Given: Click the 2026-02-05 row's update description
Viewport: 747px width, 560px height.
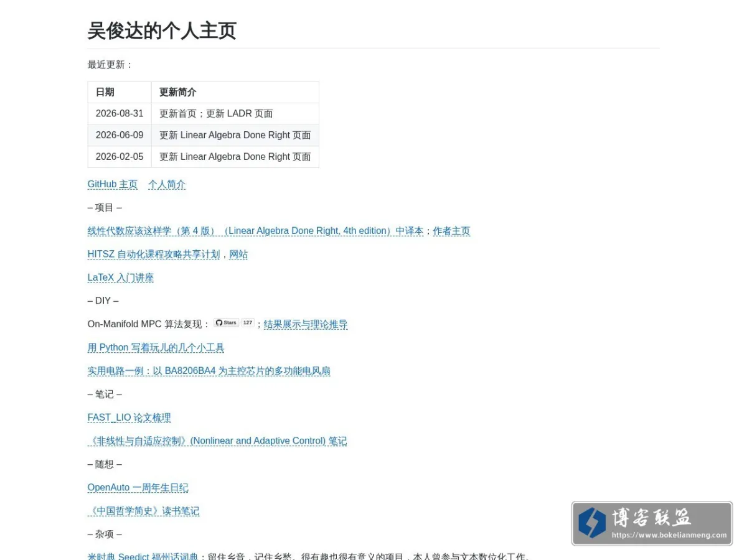Looking at the screenshot, I should point(235,157).
